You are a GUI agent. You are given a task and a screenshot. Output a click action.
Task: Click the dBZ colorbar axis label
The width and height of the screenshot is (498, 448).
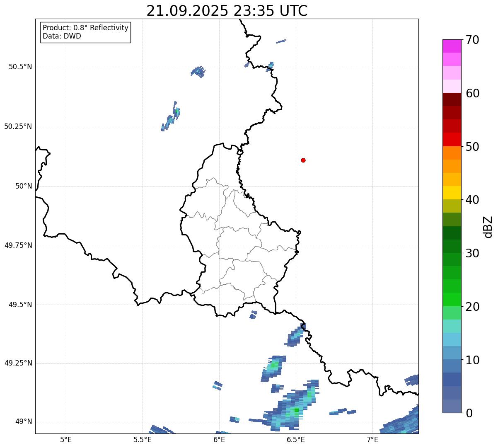[x=488, y=226]
